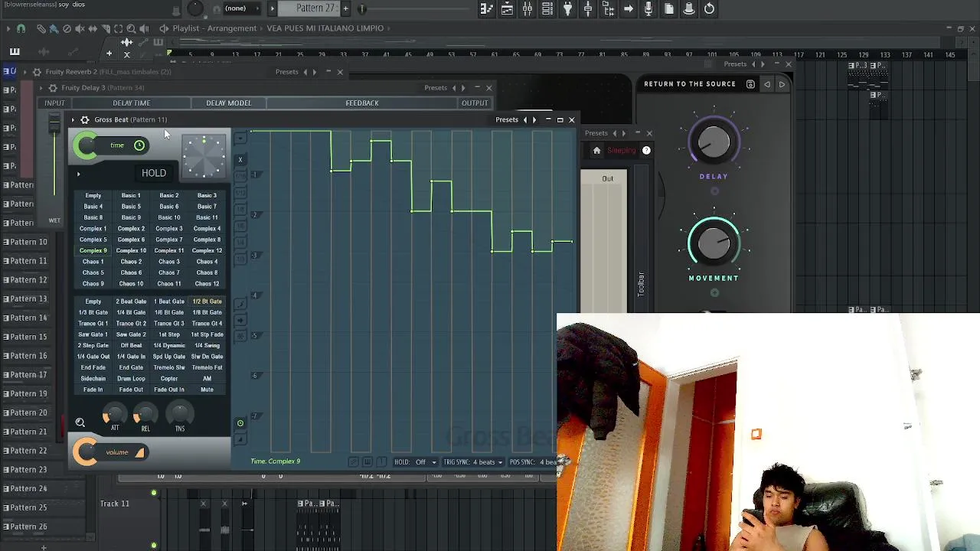Open the FEEDBACK section tab
This screenshot has height=551, width=980.
click(362, 103)
